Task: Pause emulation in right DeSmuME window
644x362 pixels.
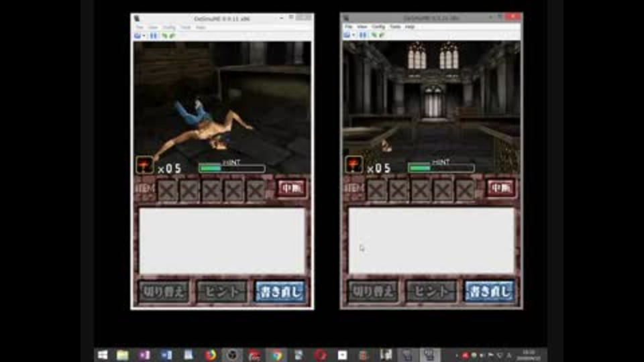Action: coord(363,35)
